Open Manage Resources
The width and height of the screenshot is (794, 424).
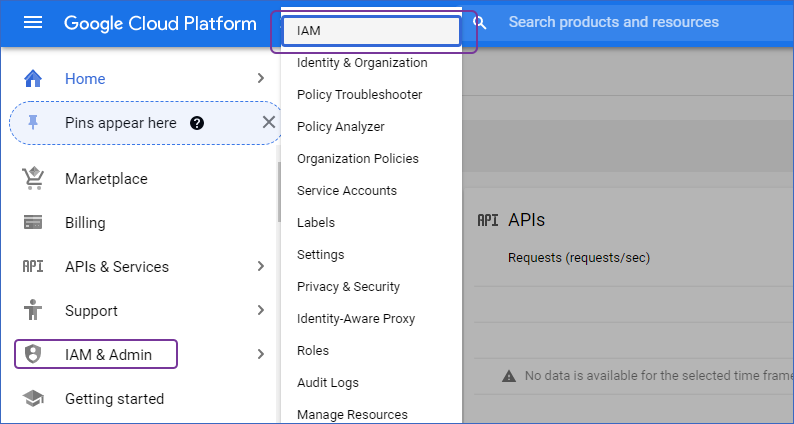pos(352,414)
